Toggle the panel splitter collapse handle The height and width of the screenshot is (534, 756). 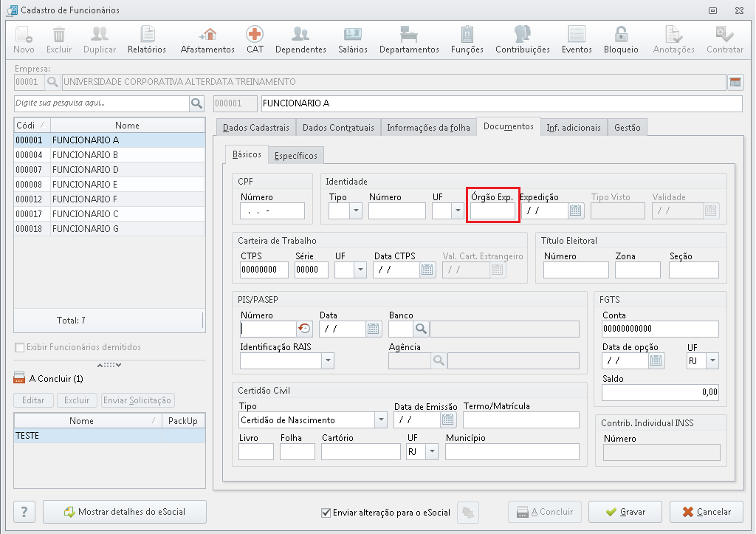[x=109, y=365]
